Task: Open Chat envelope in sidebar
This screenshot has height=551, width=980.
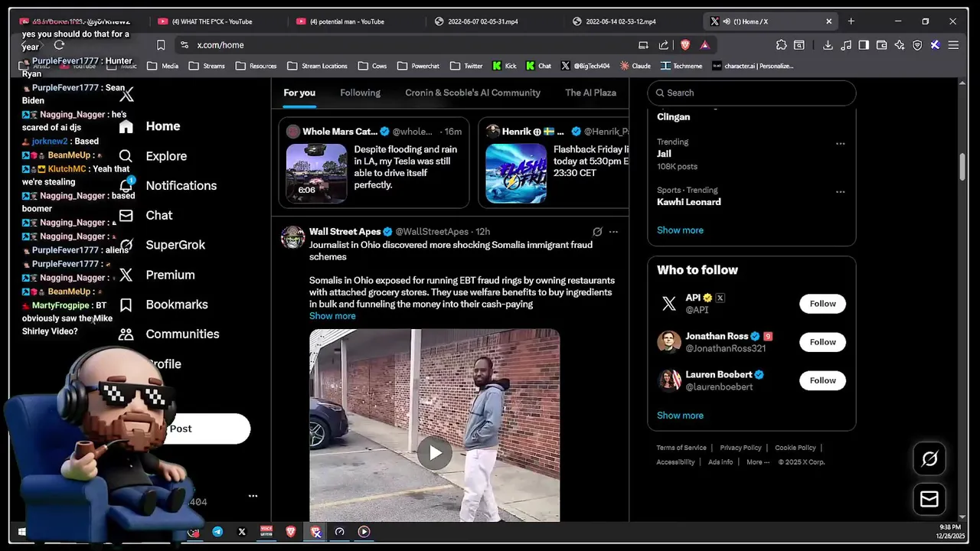Action: [126, 216]
